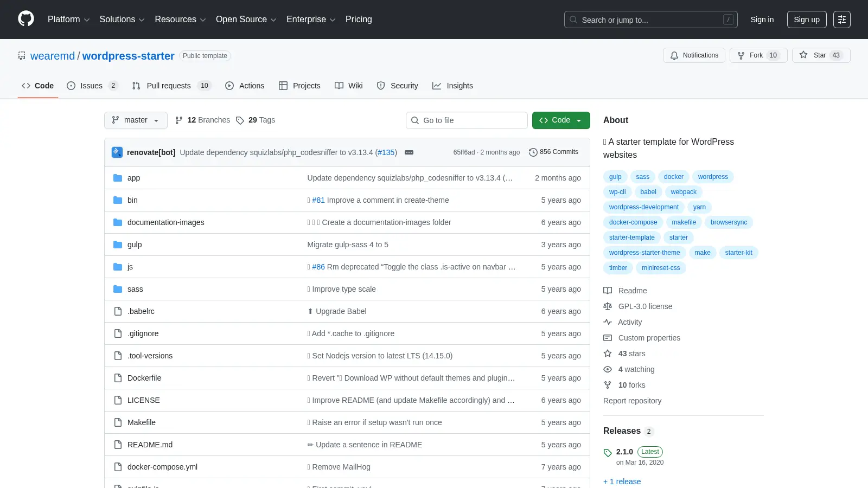Open the app folder
This screenshot has height=488, width=868.
click(133, 178)
